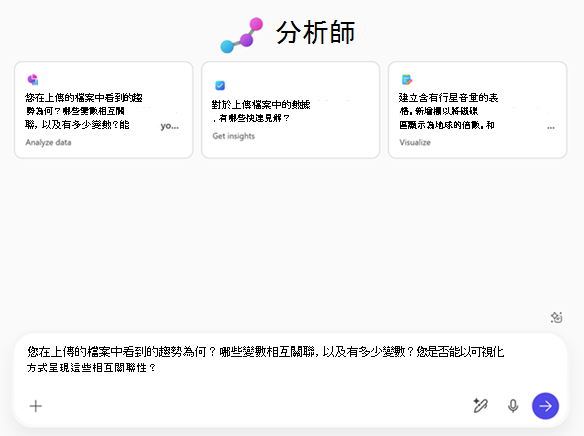Open the Get insights suggestion card
This screenshot has height=436, width=584.
pos(291,110)
